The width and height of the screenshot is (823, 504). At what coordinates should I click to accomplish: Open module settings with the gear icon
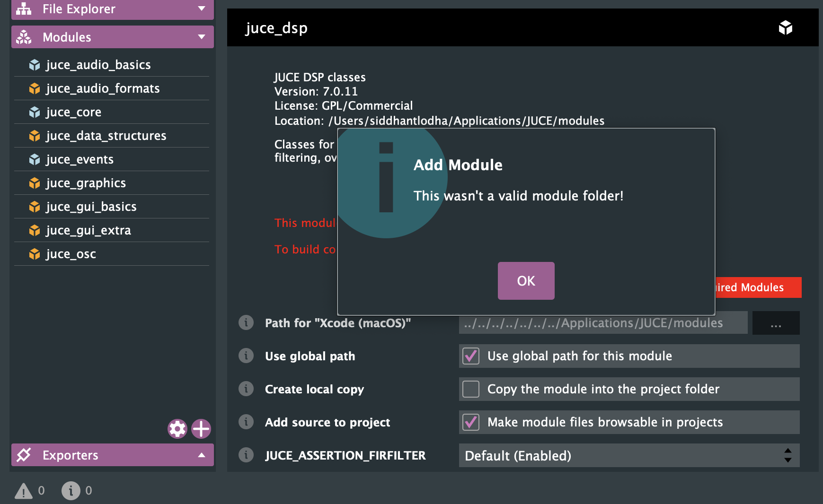[177, 429]
